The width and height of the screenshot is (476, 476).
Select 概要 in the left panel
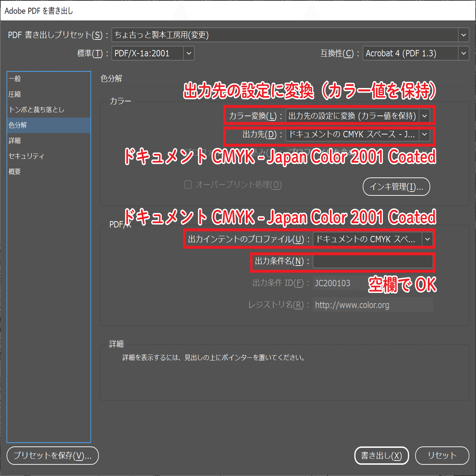[x=49, y=172]
